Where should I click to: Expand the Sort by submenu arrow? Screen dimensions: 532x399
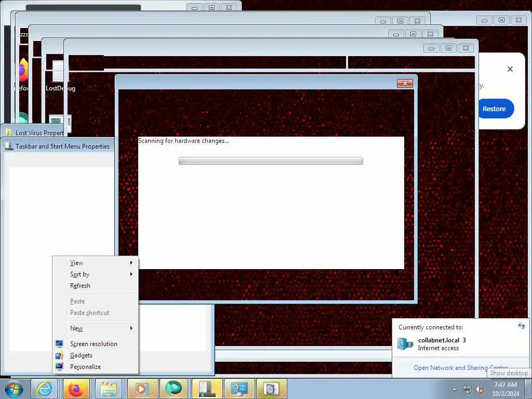tap(131, 274)
